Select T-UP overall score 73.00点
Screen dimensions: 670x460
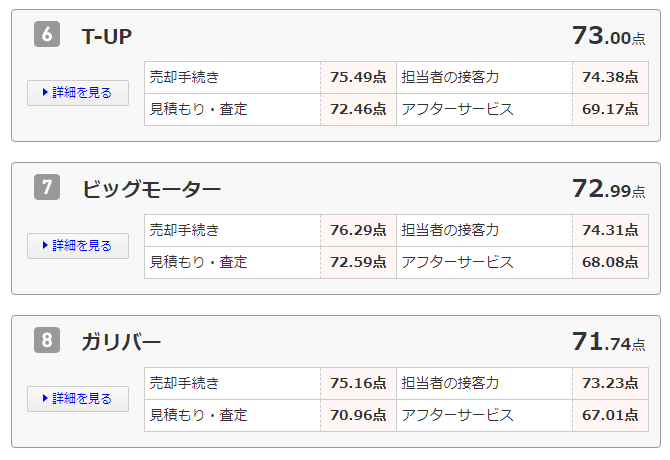pos(608,37)
